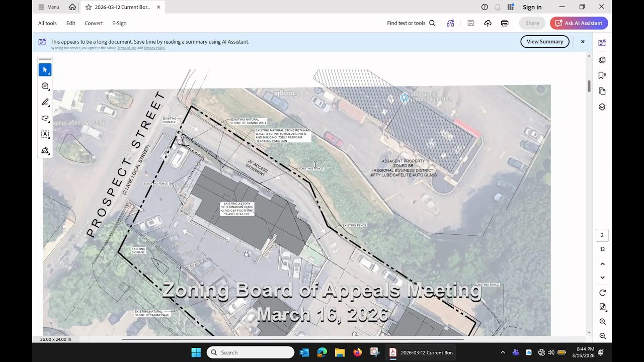The width and height of the screenshot is (644, 362).
Task: Open the Privacy Policy link
Action: coord(154,48)
